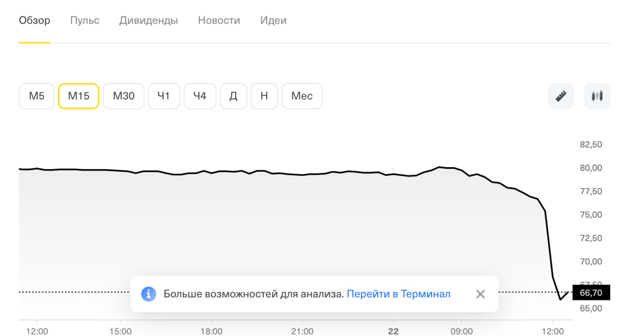Choose the Н weekly interval
The height and width of the screenshot is (336, 644).
(264, 96)
